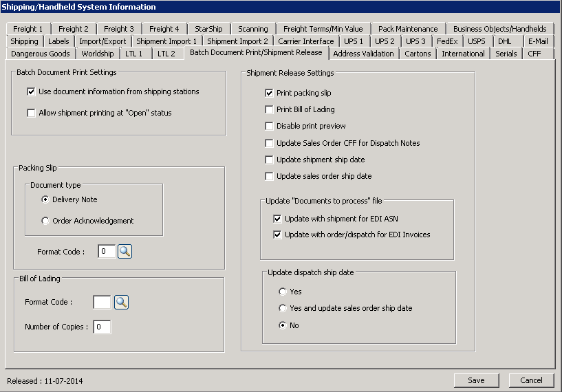Click the Number of Copies input field
562x392 pixels.
click(x=102, y=327)
